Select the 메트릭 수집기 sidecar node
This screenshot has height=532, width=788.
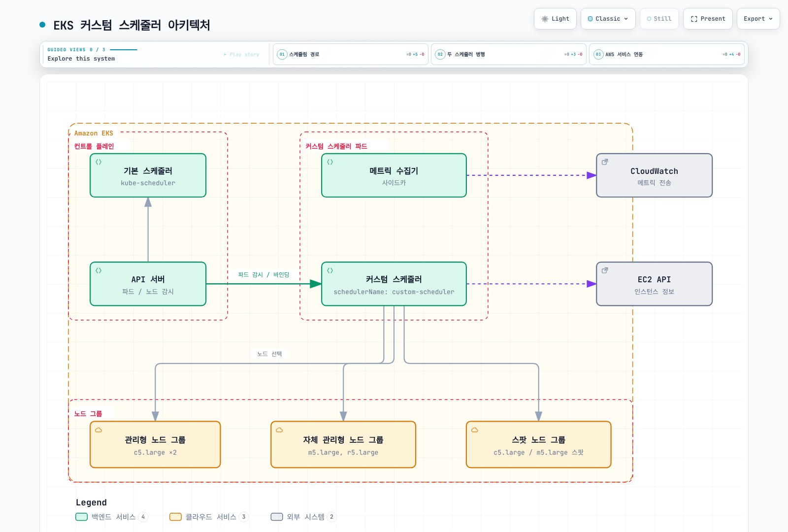point(394,175)
